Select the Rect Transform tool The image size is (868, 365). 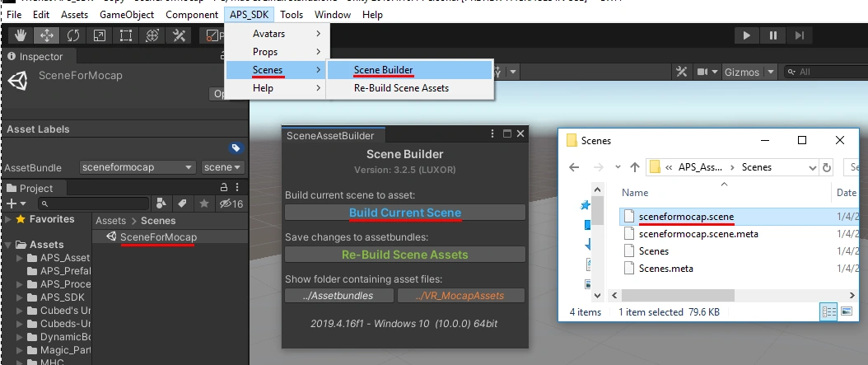(126, 35)
